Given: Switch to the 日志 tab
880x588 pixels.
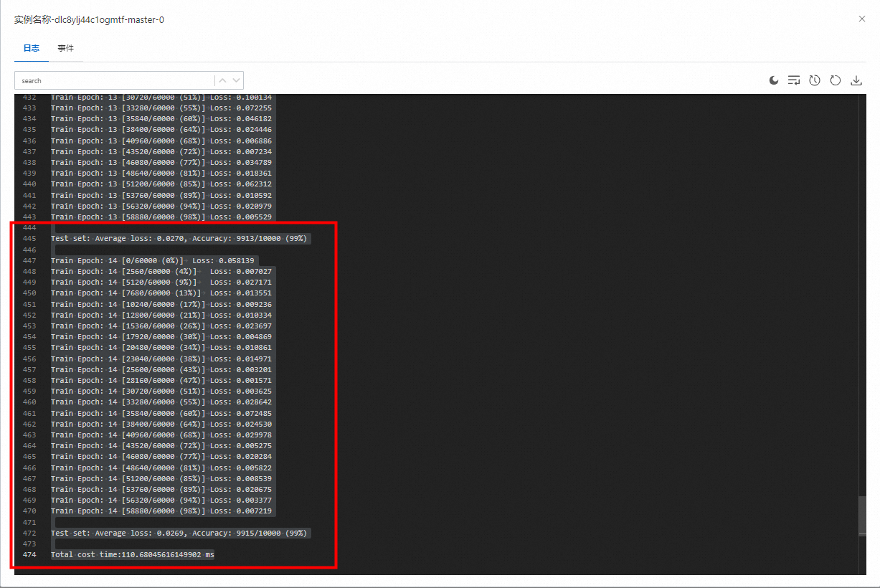Looking at the screenshot, I should 31,48.
